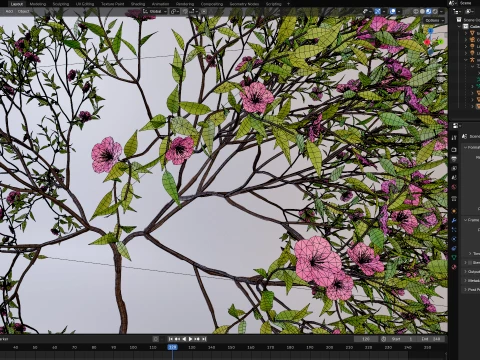This screenshot has height=360, width=480.
Task: Jump to the first frame of timeline
Action: [x=171, y=339]
